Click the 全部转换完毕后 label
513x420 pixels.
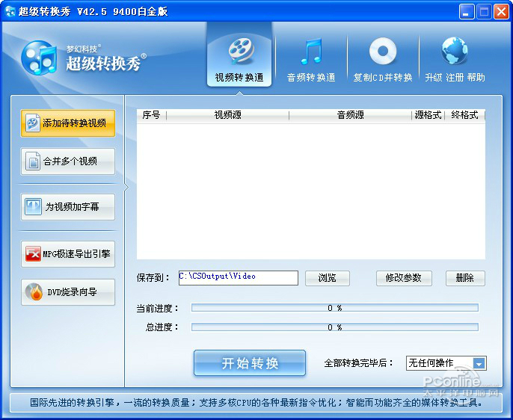point(359,363)
